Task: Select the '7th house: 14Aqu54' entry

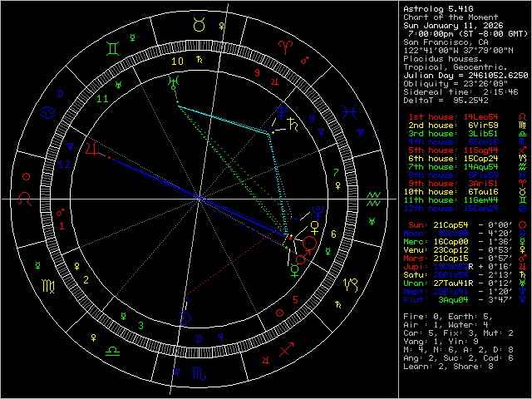Action: 453,167
